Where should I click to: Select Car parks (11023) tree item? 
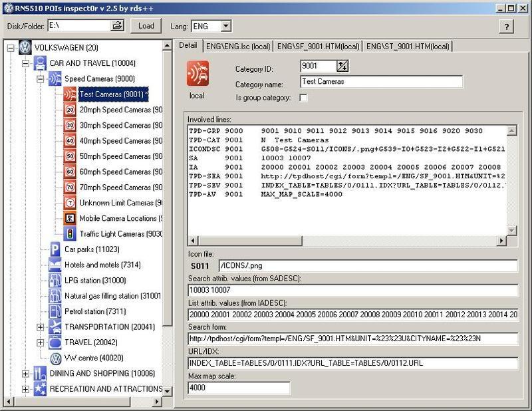click(x=92, y=249)
